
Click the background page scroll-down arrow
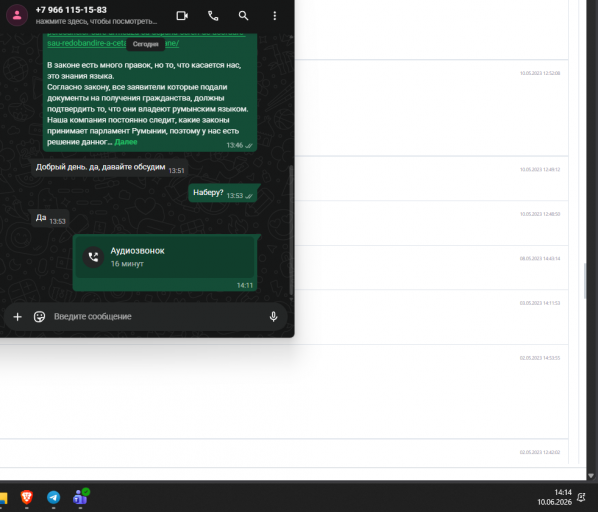pos(591,475)
